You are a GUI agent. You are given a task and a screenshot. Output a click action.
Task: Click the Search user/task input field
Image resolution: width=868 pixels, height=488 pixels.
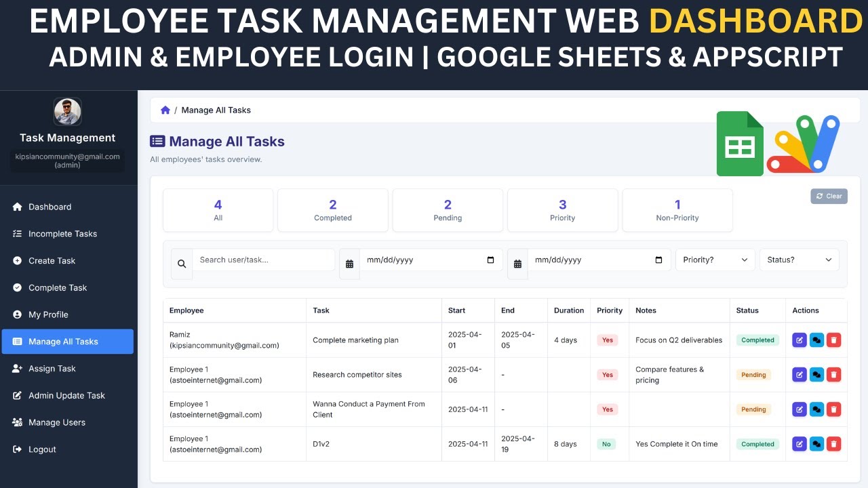coord(264,260)
